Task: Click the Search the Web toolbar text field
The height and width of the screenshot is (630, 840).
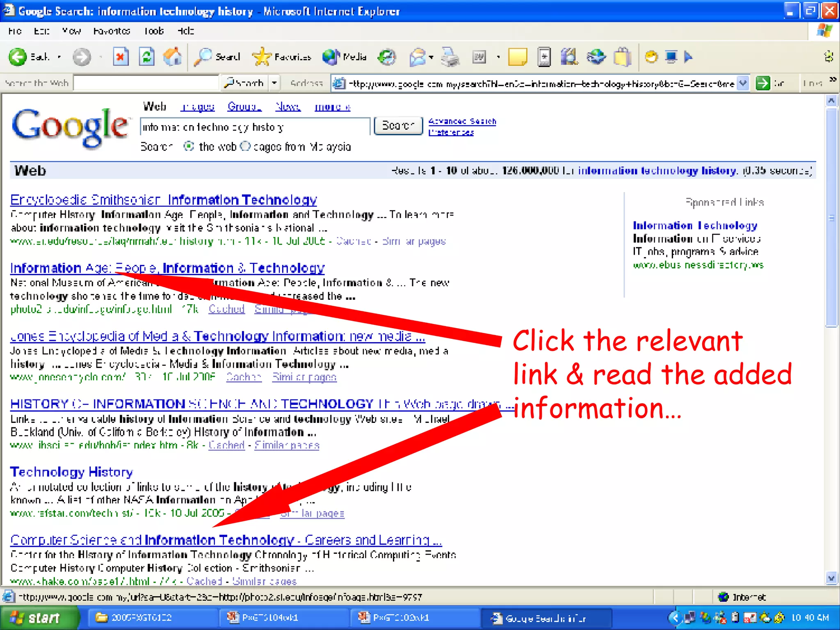Action: point(146,83)
